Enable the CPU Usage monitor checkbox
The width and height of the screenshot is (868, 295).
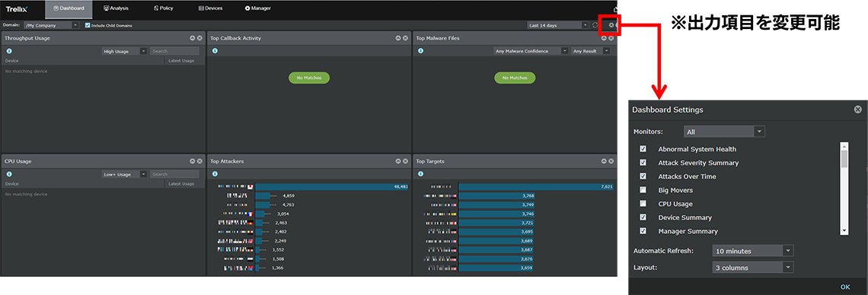(x=643, y=204)
